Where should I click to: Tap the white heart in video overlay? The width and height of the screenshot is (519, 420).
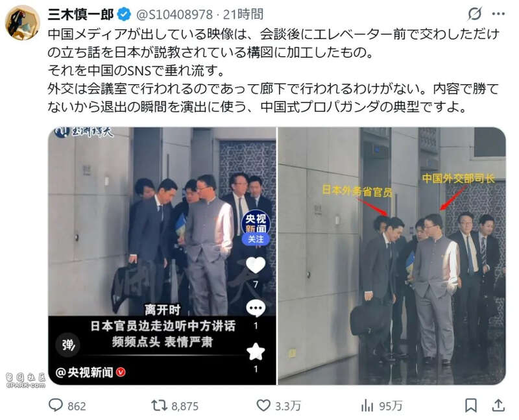click(x=256, y=265)
